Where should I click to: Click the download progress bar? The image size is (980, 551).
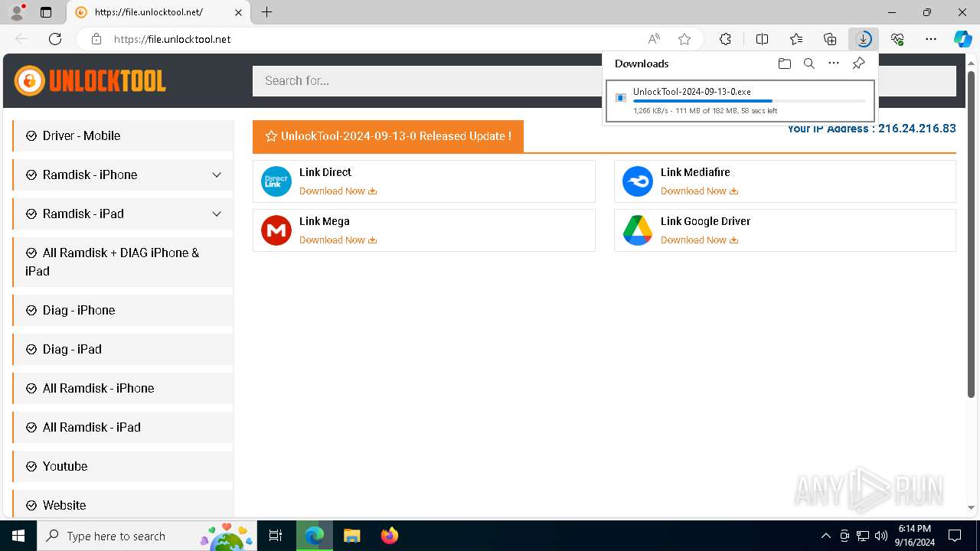[x=750, y=101]
